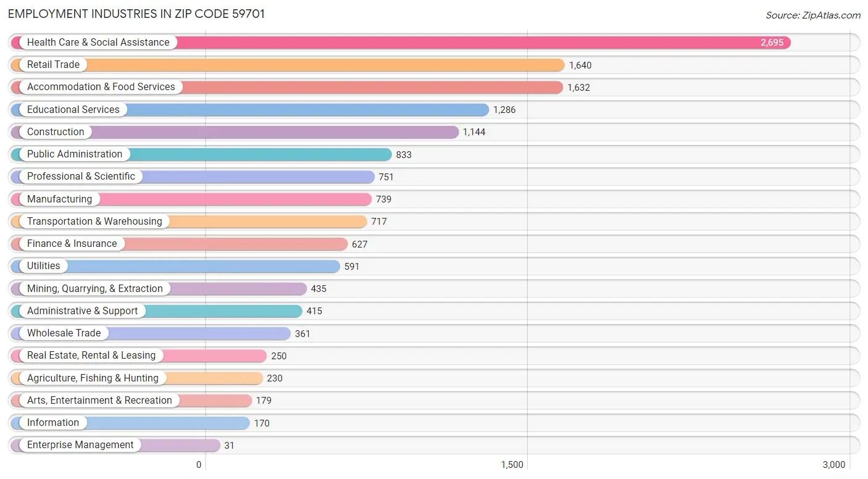This screenshot has height=479, width=868.
Task: Click the 717 value label
Action: [379, 222]
